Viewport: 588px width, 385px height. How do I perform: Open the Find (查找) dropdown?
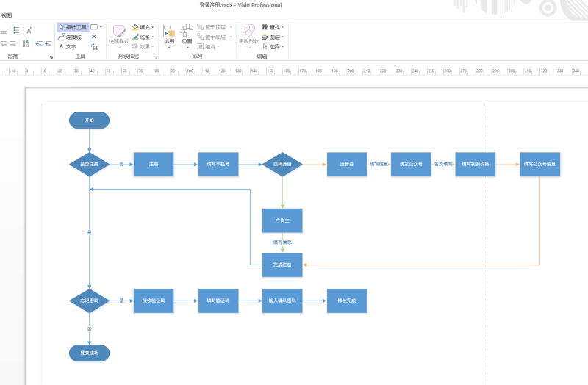[273, 27]
